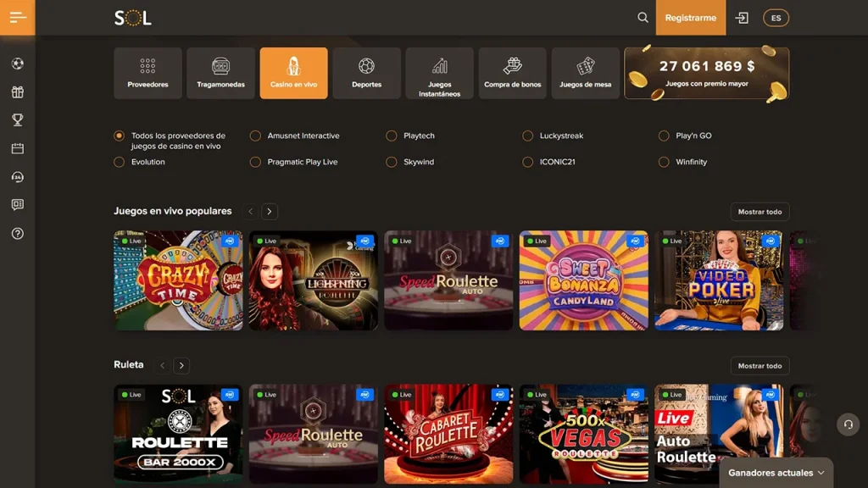The image size is (868, 488).
Task: Click Mostrar todo for Ruleta
Action: 760,366
